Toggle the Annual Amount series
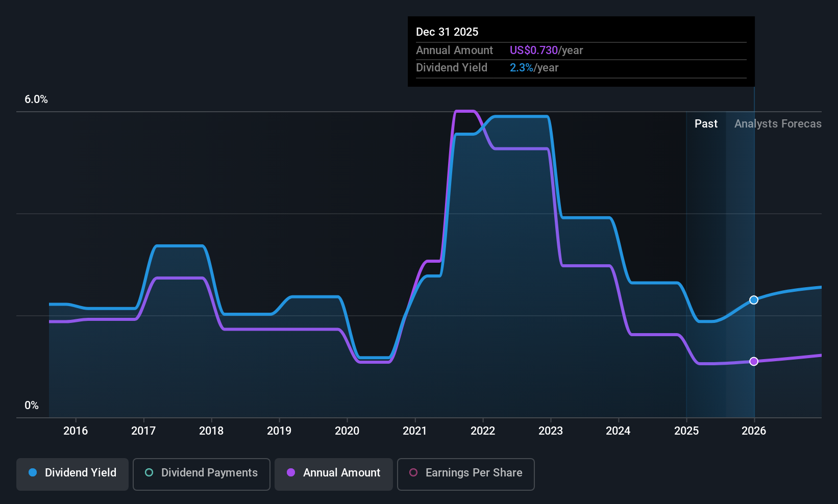This screenshot has height=504, width=838. 334,474
